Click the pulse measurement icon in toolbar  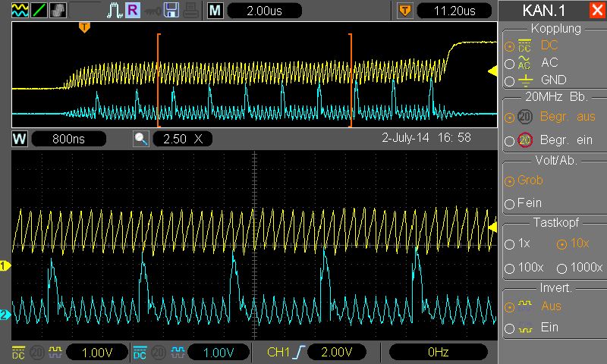coord(114,11)
